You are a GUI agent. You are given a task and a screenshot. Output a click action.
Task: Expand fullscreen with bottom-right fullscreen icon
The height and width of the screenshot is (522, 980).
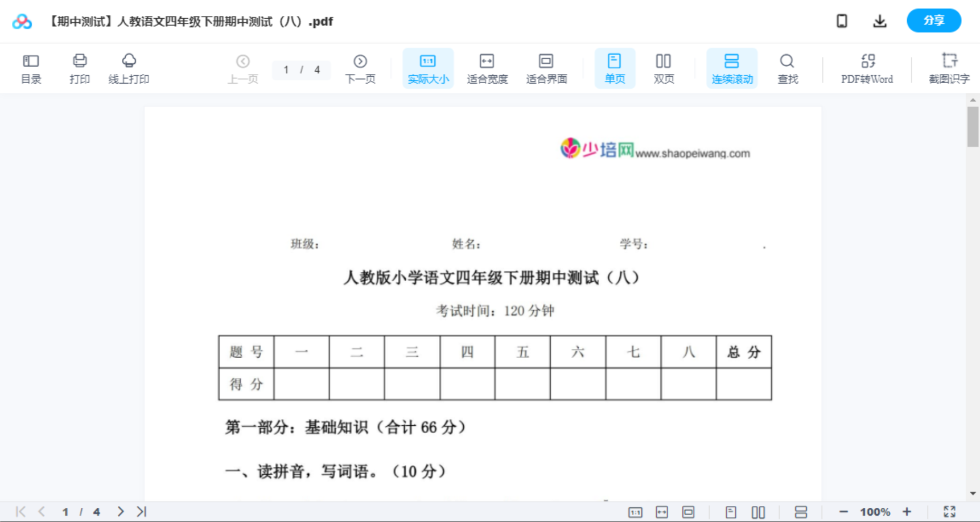(949, 511)
